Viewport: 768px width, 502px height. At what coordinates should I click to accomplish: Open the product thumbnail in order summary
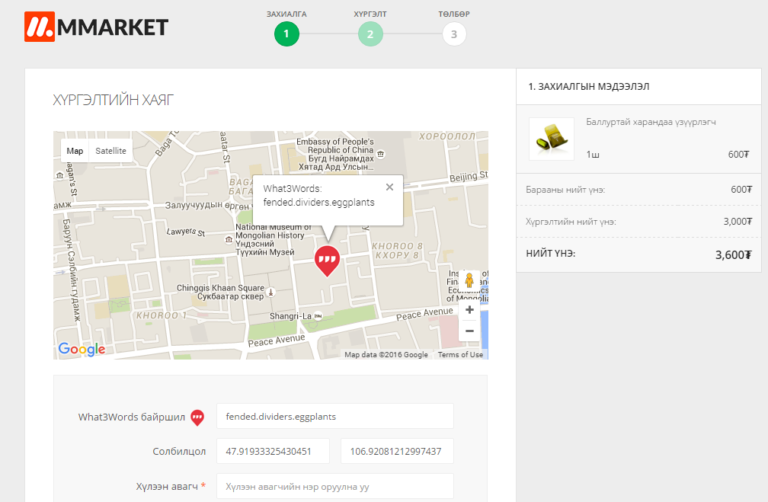[x=552, y=139]
